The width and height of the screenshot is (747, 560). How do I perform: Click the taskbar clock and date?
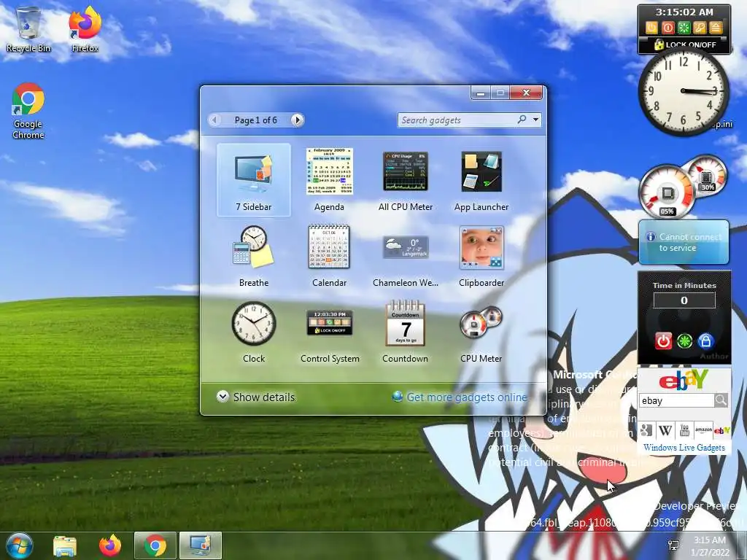[x=710, y=545]
